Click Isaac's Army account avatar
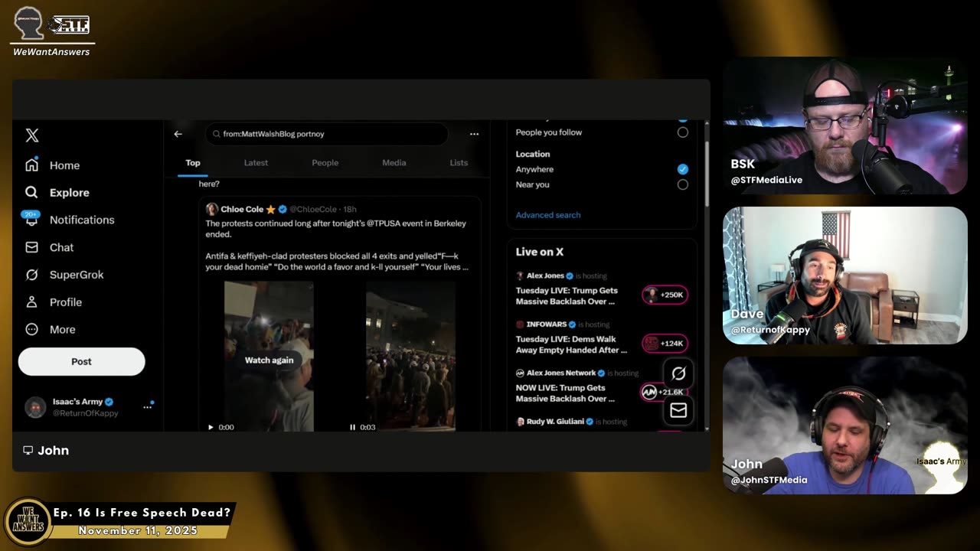 [x=35, y=407]
